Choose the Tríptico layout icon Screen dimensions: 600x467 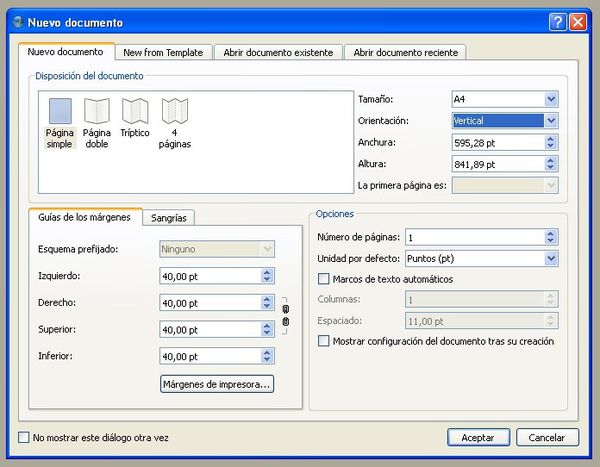click(x=135, y=111)
